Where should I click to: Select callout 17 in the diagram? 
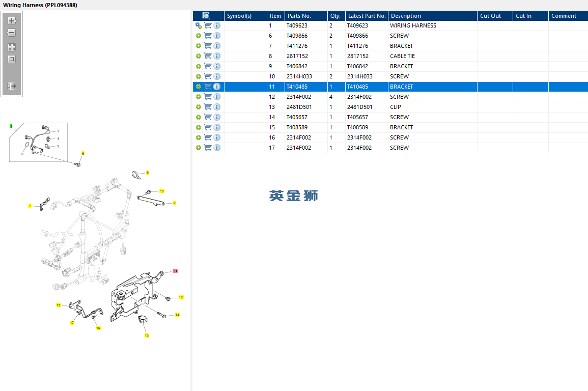[x=72, y=323]
